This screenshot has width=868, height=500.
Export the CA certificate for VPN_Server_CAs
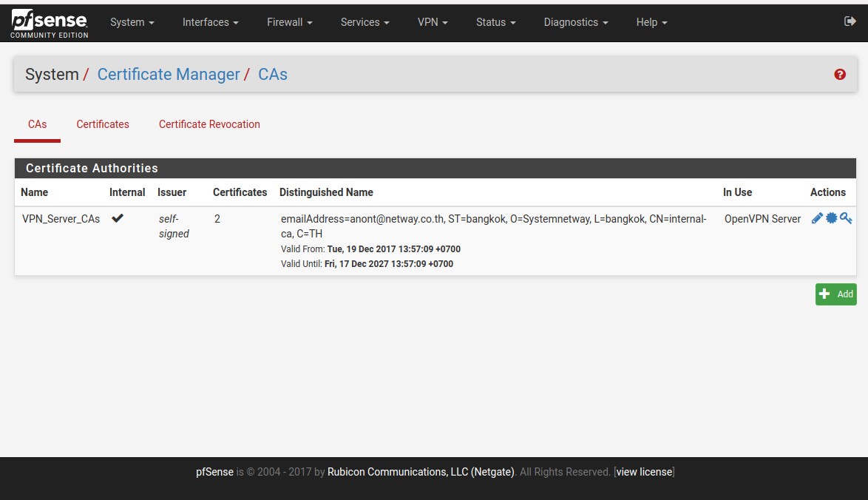click(x=831, y=218)
